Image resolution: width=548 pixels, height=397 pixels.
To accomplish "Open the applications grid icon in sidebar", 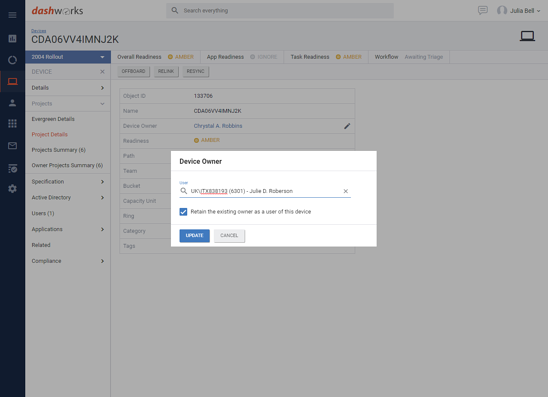I will coord(12,123).
